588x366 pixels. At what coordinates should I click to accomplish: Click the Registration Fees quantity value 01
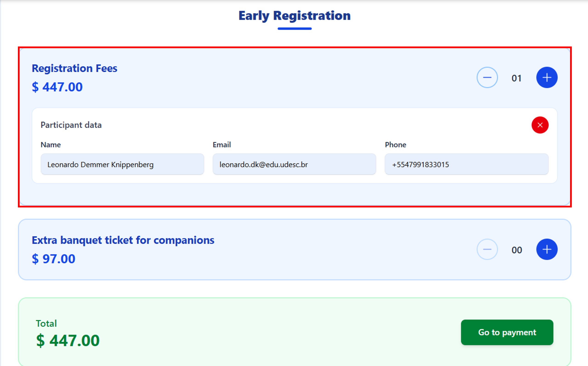pyautogui.click(x=517, y=78)
